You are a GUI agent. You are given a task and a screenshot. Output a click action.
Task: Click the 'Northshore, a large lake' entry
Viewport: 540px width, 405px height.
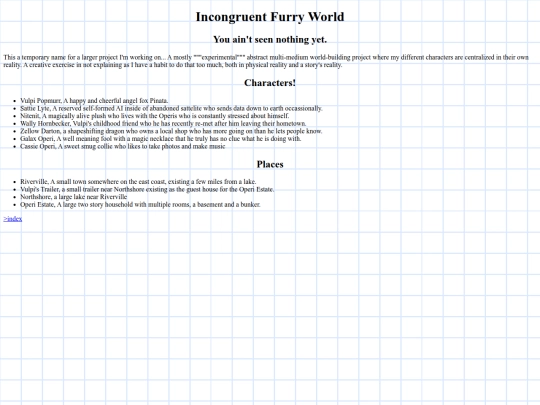coord(74,197)
